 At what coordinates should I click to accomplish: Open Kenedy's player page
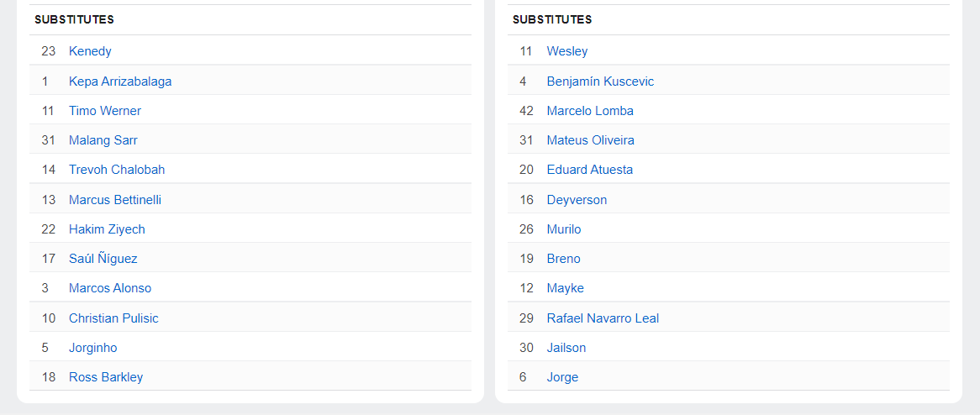tap(90, 51)
